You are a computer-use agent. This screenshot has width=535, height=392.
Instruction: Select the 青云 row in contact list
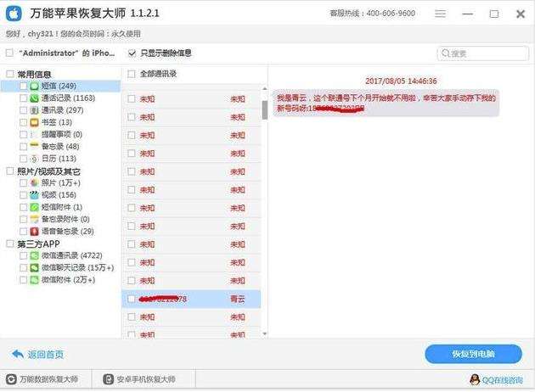pos(191,299)
